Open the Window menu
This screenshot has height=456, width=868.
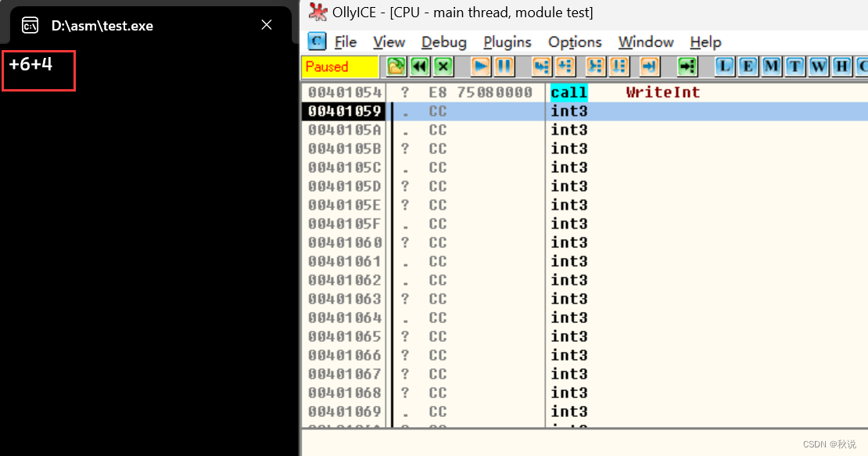646,42
